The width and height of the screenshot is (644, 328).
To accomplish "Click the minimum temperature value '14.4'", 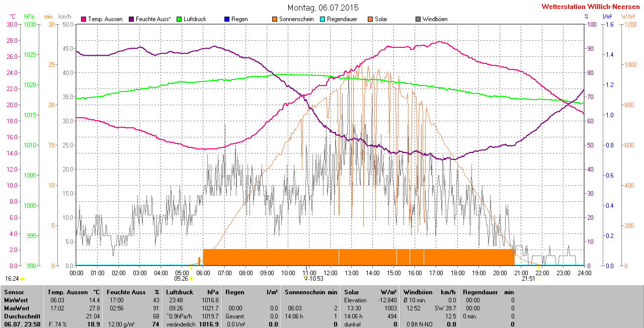I will 94,300.
